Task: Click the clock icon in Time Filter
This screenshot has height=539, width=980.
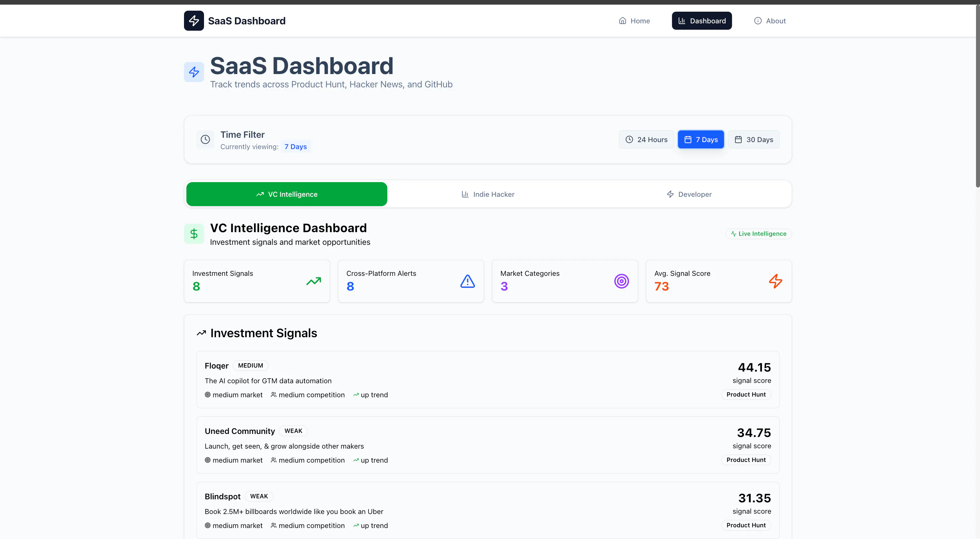Action: coord(205,139)
